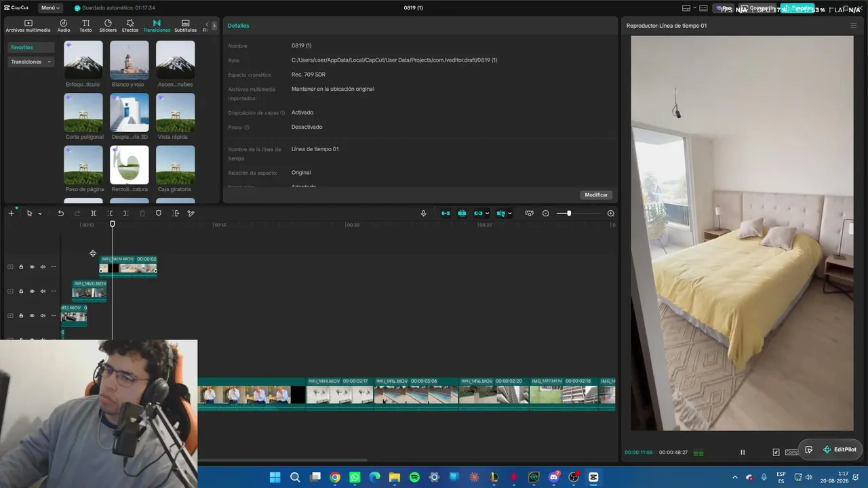Click the playhead marker on the ruler
Viewport: 868px width, 488px height.
(113, 224)
